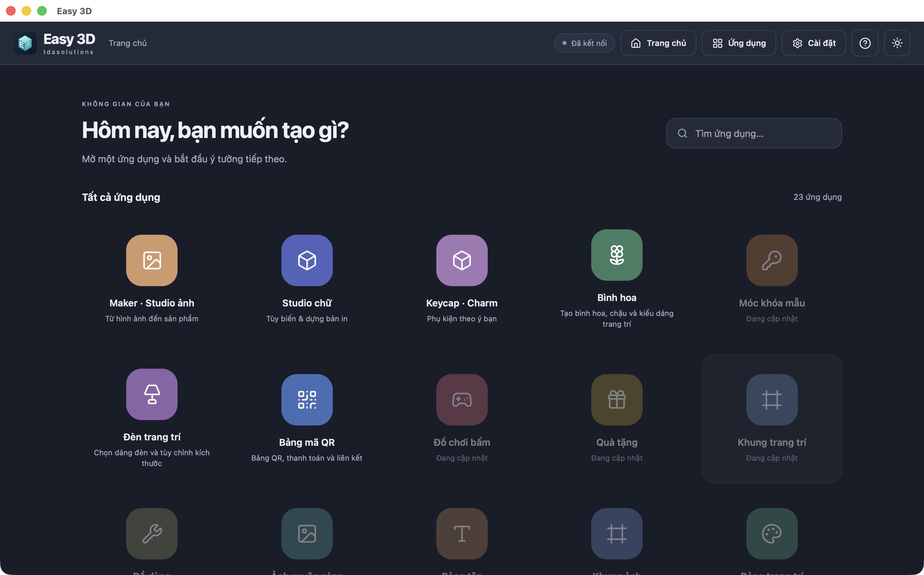Click 'Tùy biến & dựng bản in' description
This screenshot has width=924, height=575.
coord(307,318)
